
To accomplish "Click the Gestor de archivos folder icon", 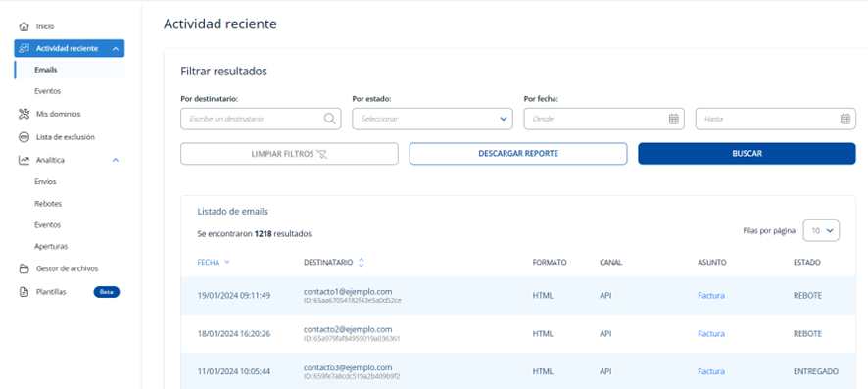I will [24, 268].
